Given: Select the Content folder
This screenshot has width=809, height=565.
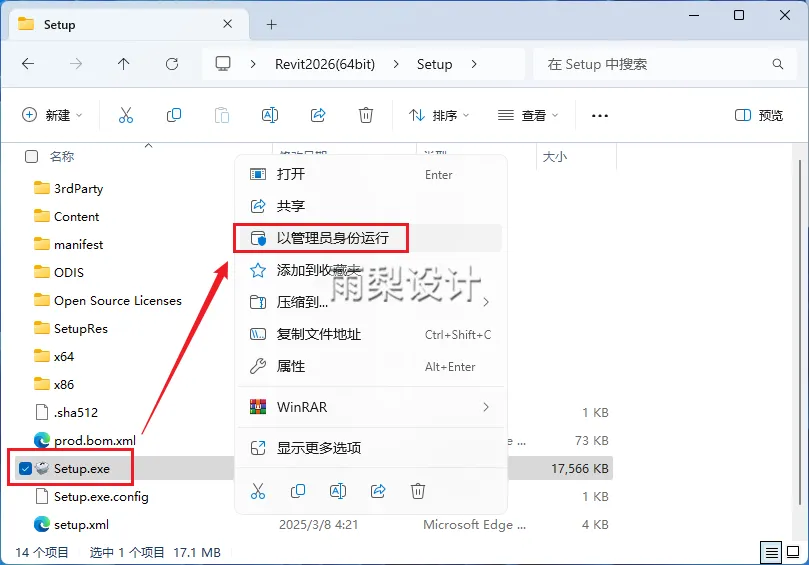Looking at the screenshot, I should [76, 217].
